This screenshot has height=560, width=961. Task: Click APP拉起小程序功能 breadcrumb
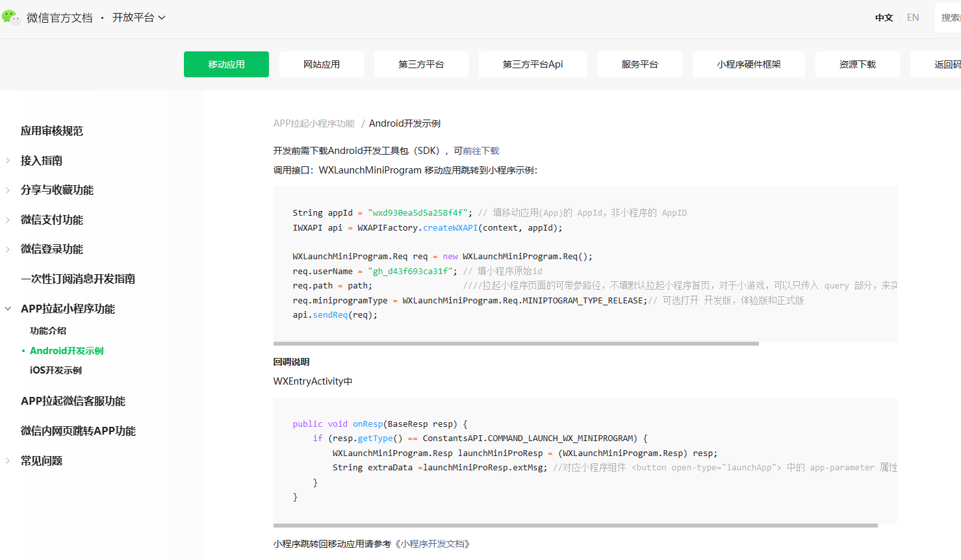click(x=314, y=123)
